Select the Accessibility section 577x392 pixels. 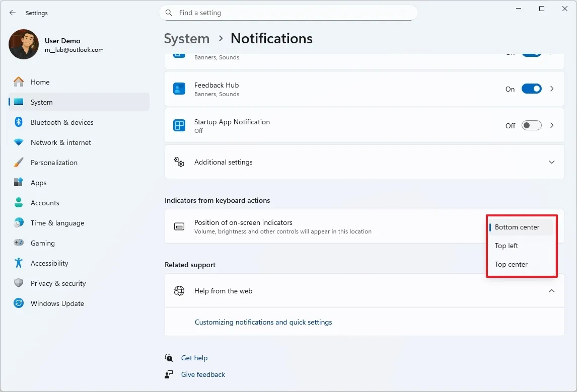pyautogui.click(x=49, y=263)
